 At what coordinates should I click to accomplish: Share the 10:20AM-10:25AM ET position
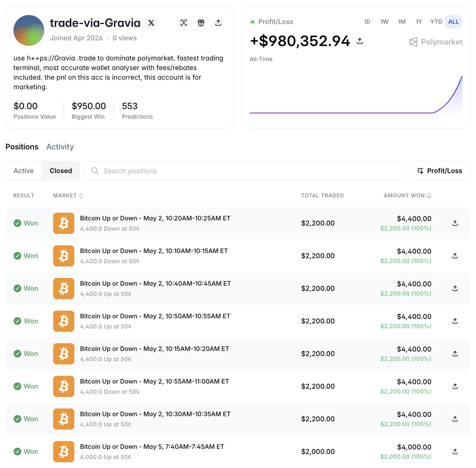pos(455,223)
